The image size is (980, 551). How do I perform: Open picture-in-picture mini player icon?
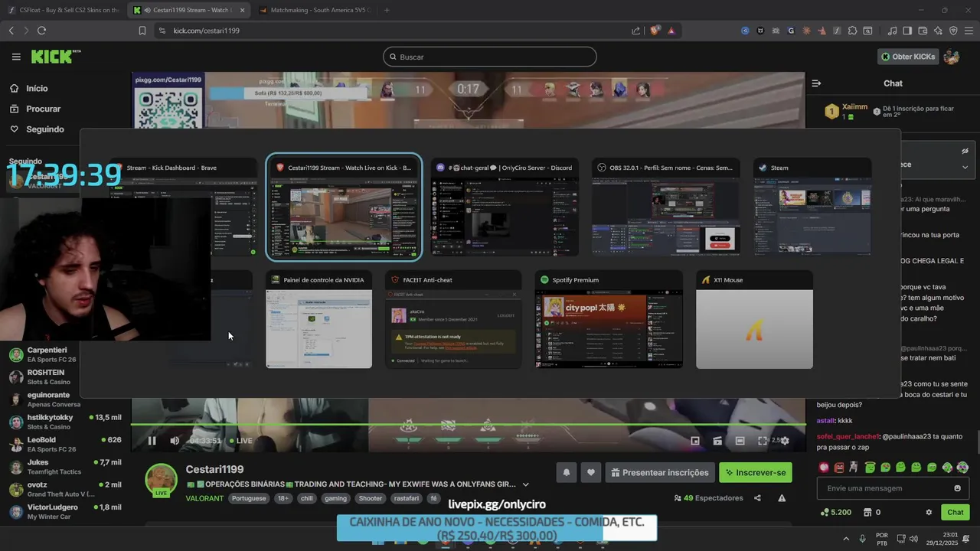click(x=695, y=441)
